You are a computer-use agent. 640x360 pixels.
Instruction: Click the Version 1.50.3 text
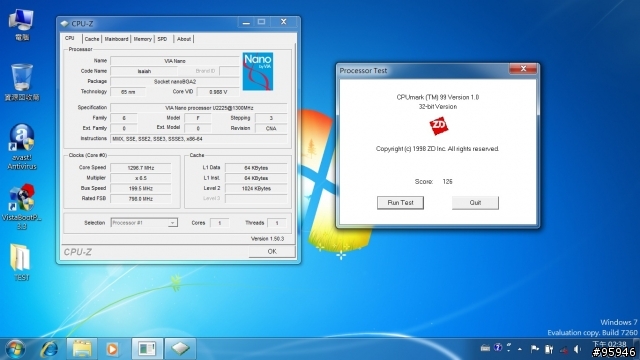coord(267,238)
